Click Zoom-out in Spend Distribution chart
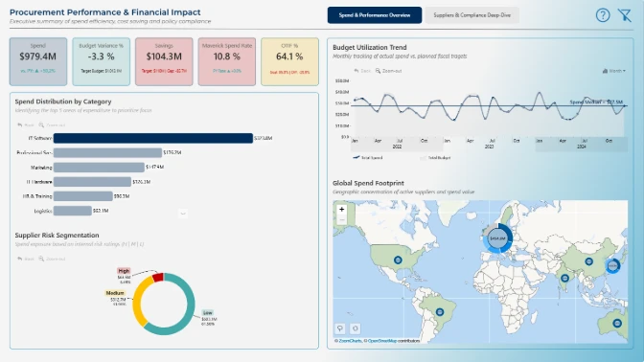 (x=52, y=125)
